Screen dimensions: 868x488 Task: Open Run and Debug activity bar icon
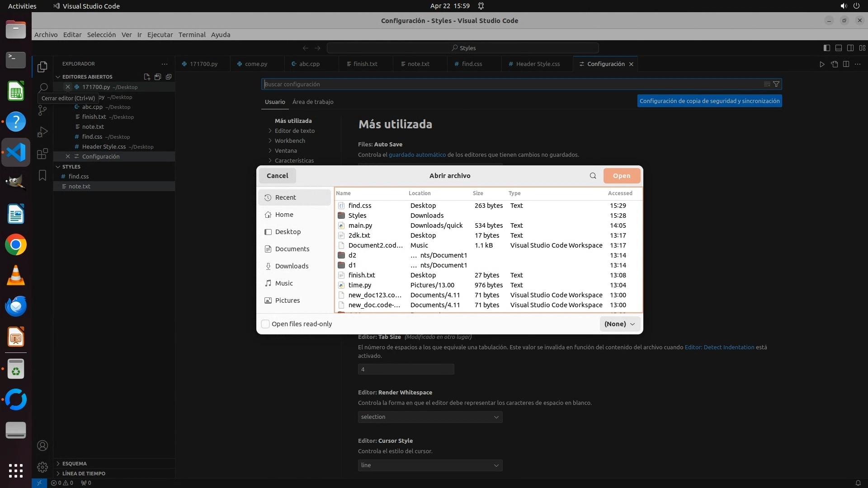pos(42,132)
